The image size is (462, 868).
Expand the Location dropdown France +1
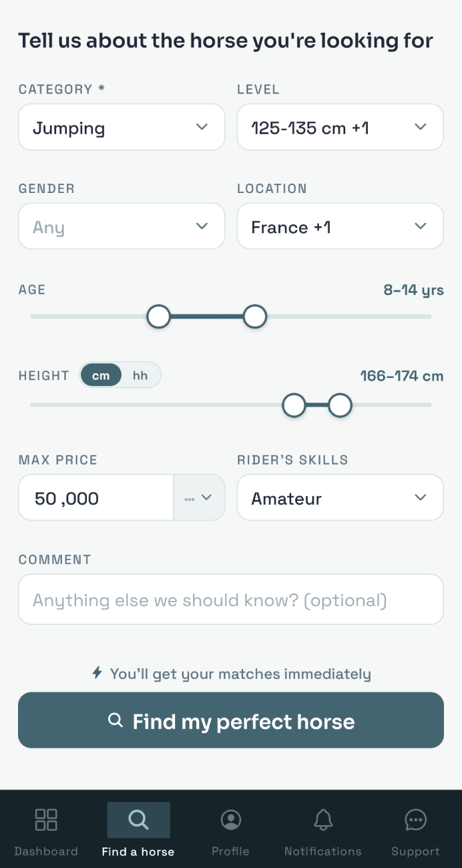point(340,226)
